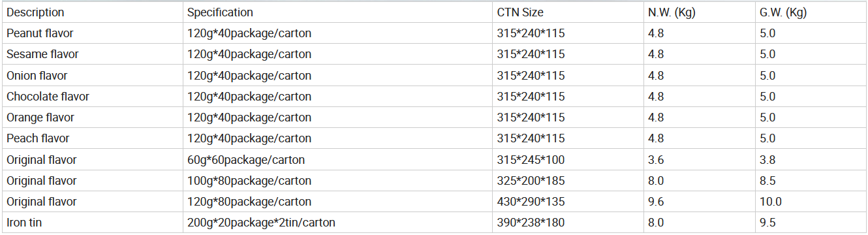The width and height of the screenshot is (868, 235).
Task: Select the Onion flavor cell
Action: coord(92,76)
